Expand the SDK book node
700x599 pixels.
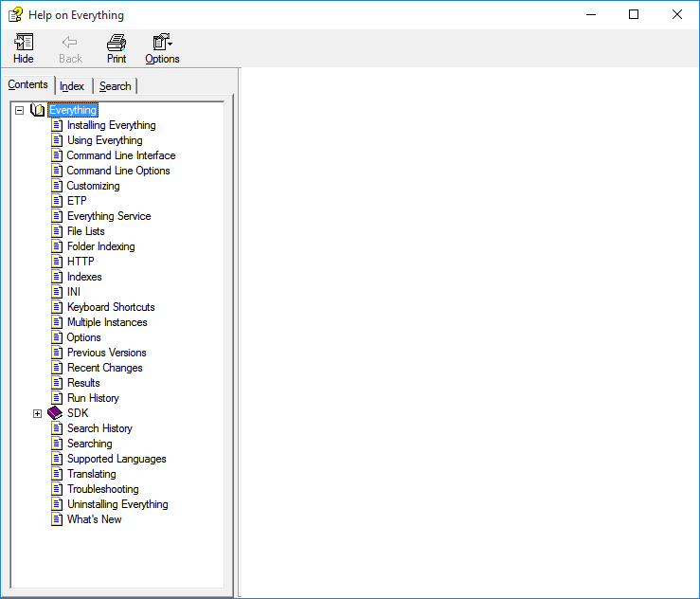(38, 413)
